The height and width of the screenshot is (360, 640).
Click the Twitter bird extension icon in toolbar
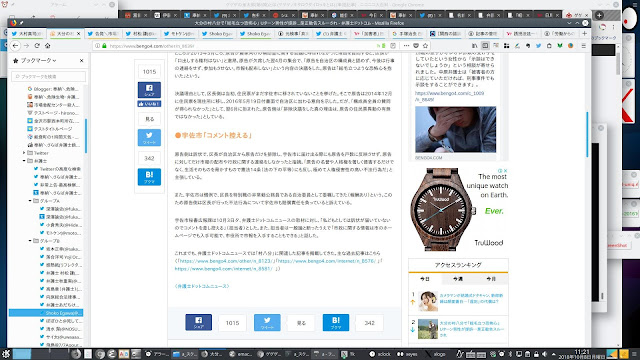click(x=538, y=46)
